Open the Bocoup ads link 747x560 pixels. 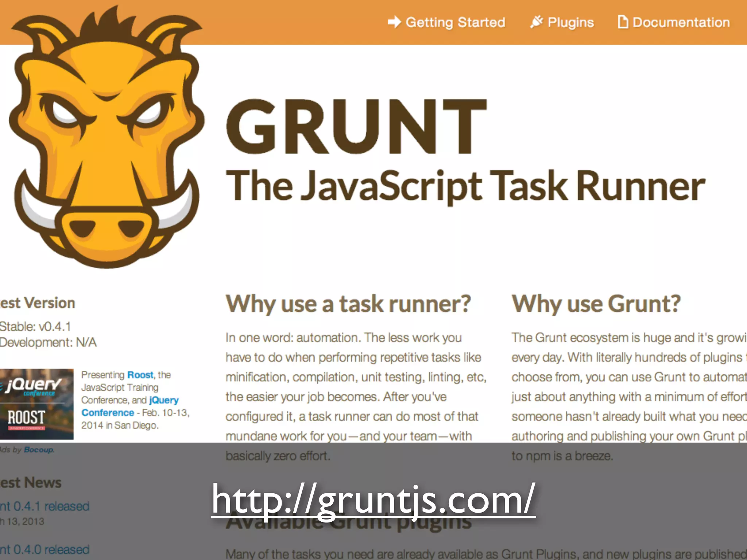pyautogui.click(x=39, y=450)
